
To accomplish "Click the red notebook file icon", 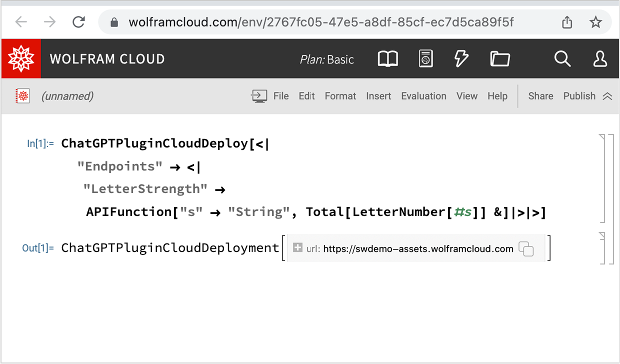I will click(23, 96).
